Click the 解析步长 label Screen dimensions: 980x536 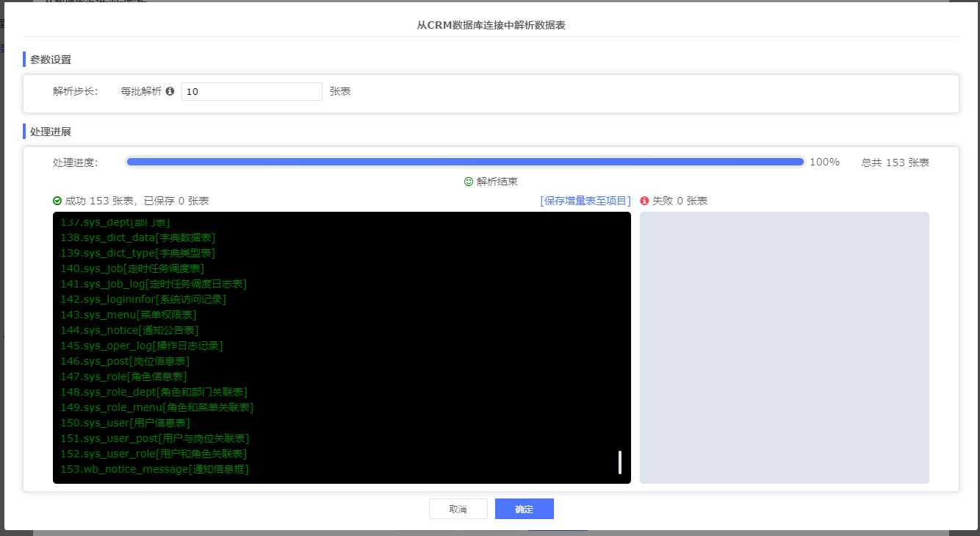click(76, 91)
